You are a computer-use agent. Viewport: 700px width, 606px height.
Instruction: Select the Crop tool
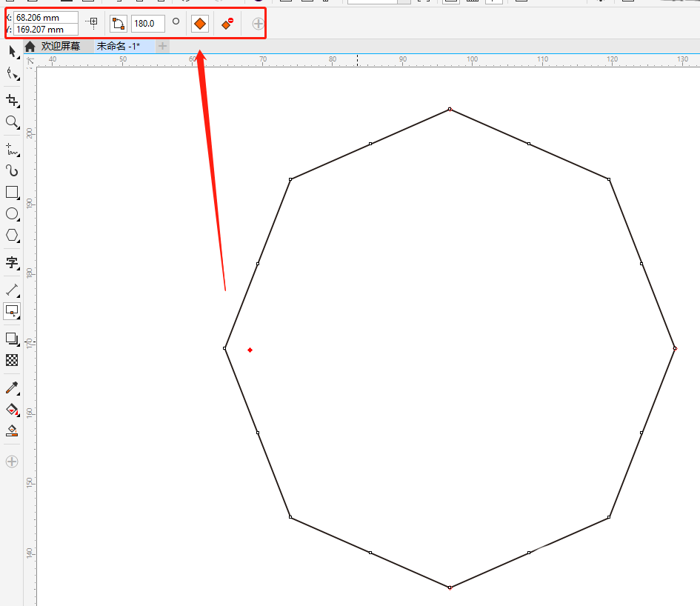12,101
